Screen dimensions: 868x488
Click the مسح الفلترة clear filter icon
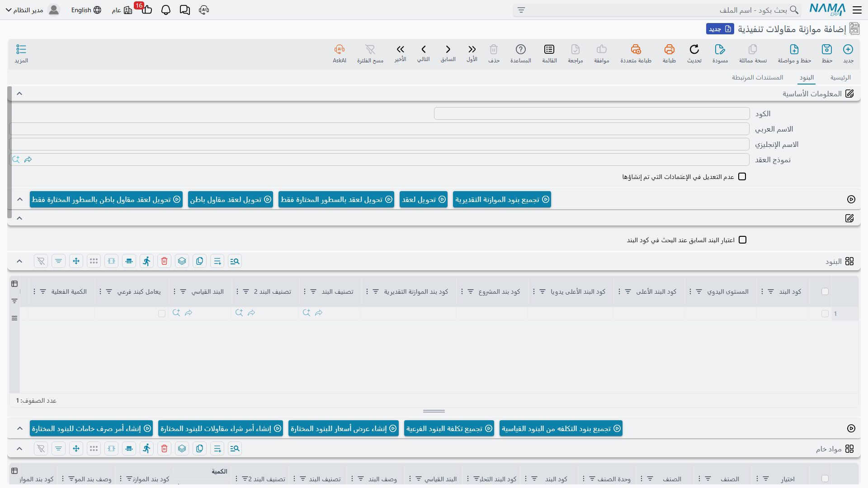370,53
